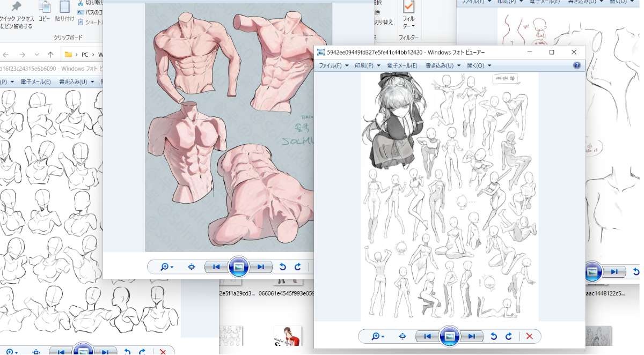Open help icon in the 5942ee viewer
The width and height of the screenshot is (644, 355).
577,65
